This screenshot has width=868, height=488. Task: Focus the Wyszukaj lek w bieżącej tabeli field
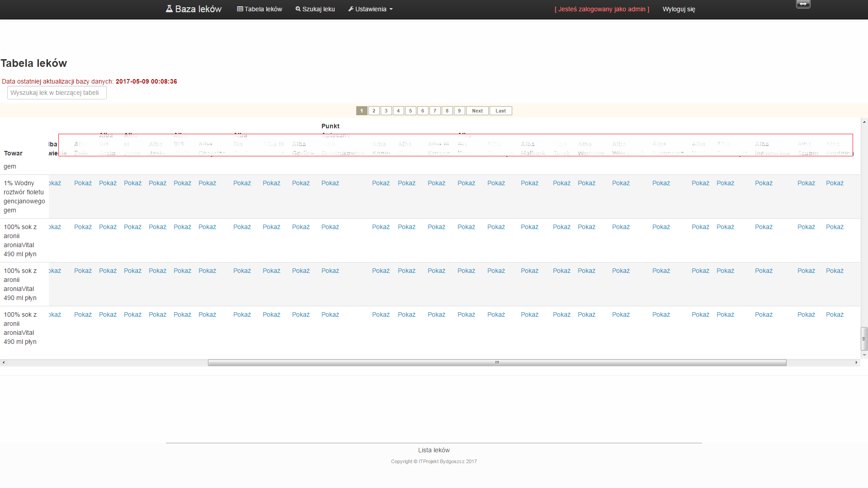click(57, 93)
